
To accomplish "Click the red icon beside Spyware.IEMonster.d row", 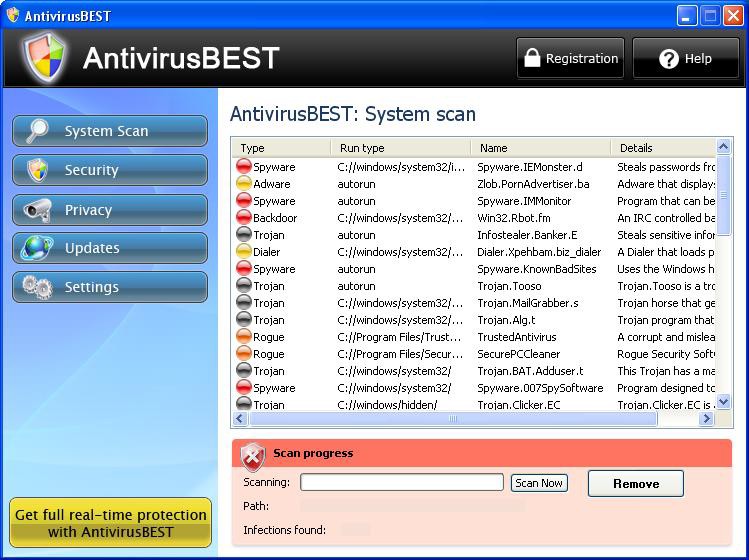I will click(243, 167).
